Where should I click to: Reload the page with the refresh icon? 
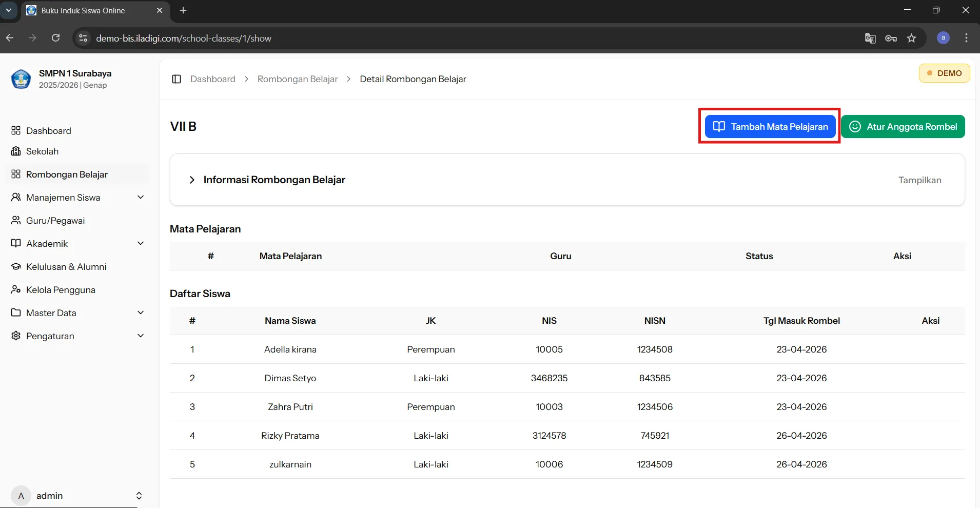(x=56, y=38)
